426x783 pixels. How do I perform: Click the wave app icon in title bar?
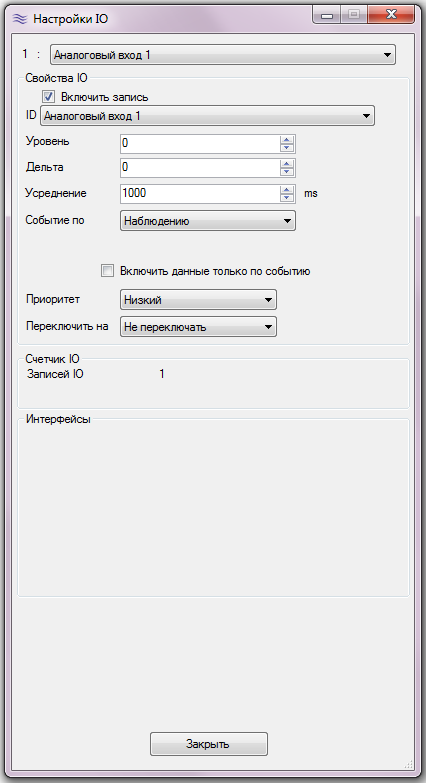tap(19, 19)
